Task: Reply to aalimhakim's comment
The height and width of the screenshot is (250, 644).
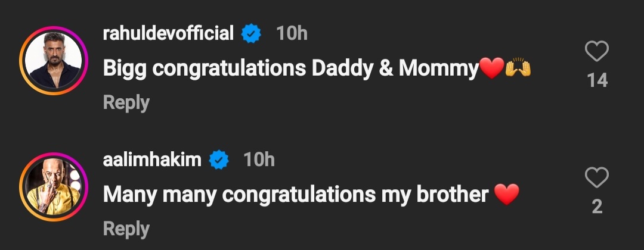Action: pyautogui.click(x=126, y=228)
